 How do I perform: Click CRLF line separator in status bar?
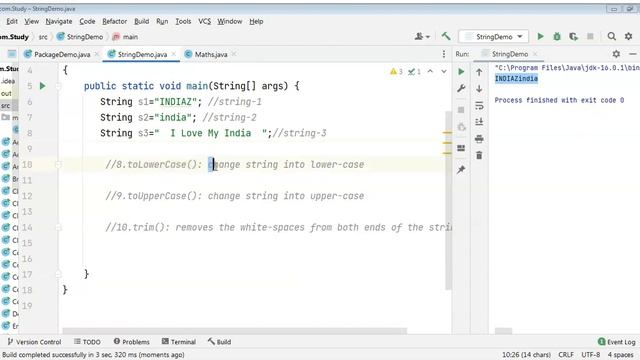pos(566,355)
